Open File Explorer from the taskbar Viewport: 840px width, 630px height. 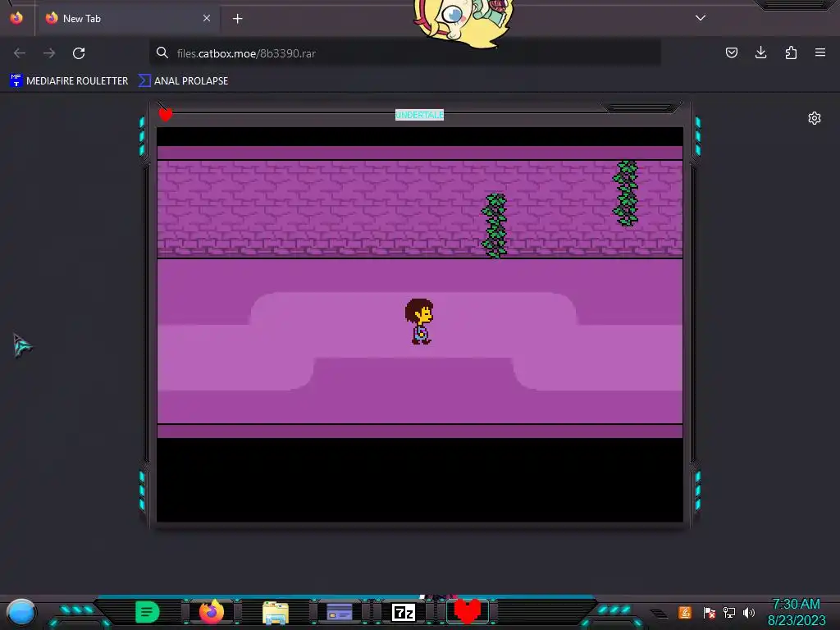[x=276, y=612]
